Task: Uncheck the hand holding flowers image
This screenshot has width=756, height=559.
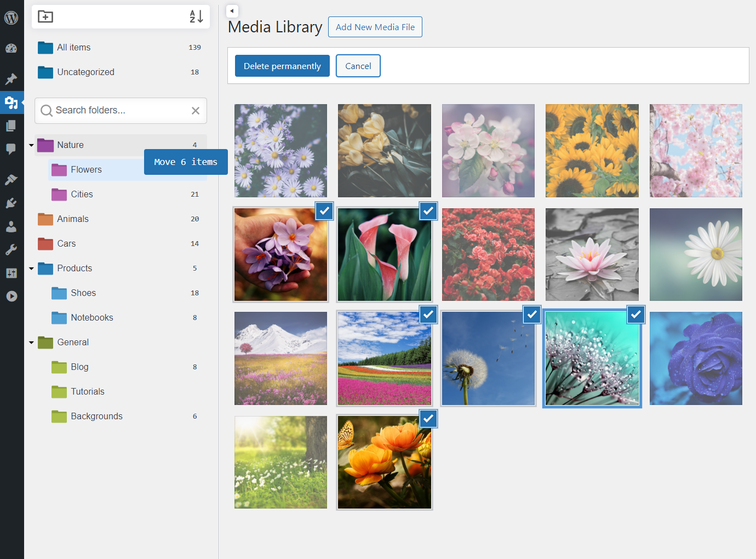Action: tap(324, 210)
